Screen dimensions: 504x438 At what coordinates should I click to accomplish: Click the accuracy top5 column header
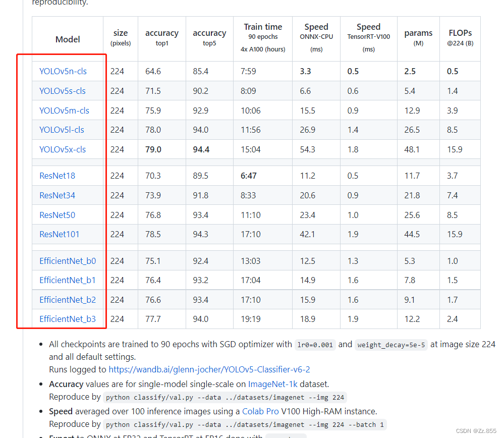tap(209, 38)
